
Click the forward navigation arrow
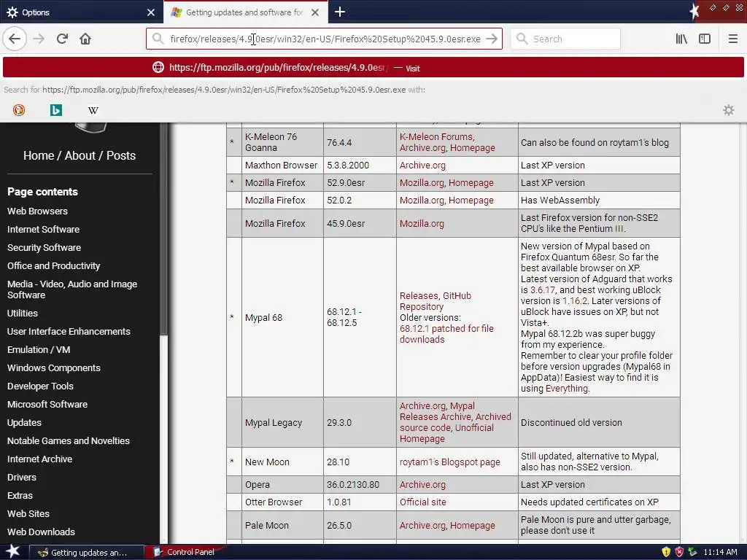(x=39, y=39)
